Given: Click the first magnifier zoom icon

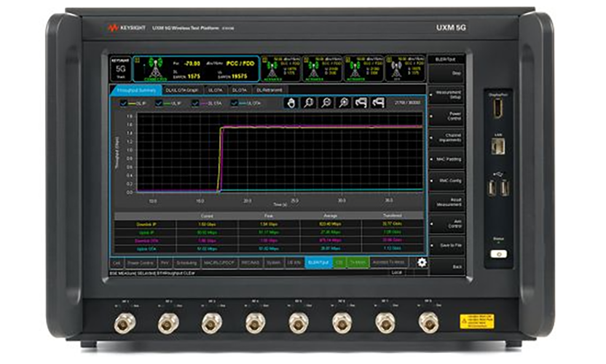Looking at the screenshot, I should point(308,103).
